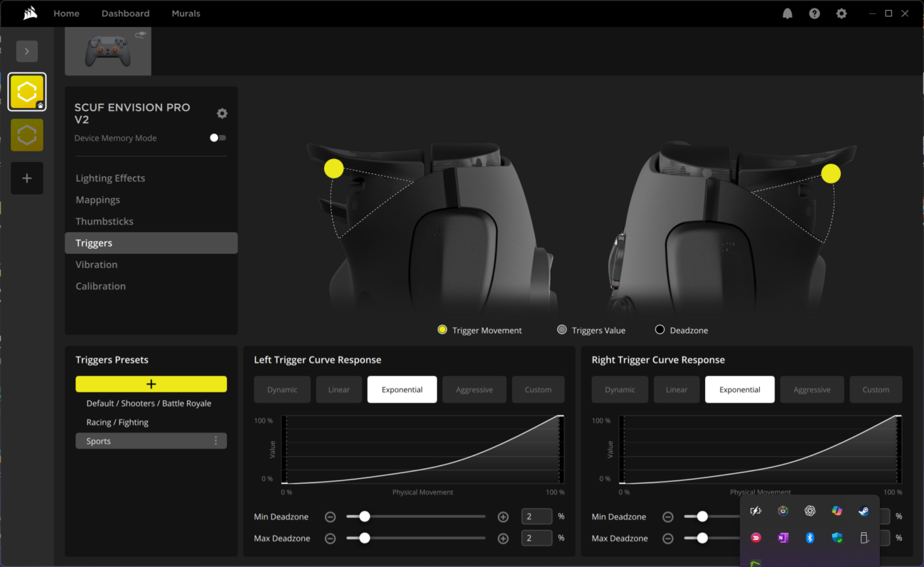Open Bluetooth icon in system tray

pos(810,538)
